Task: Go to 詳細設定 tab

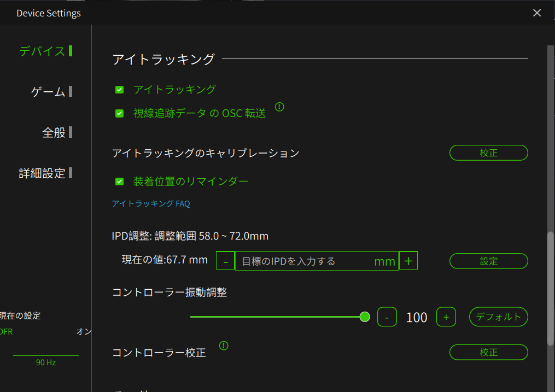Action: tap(43, 173)
